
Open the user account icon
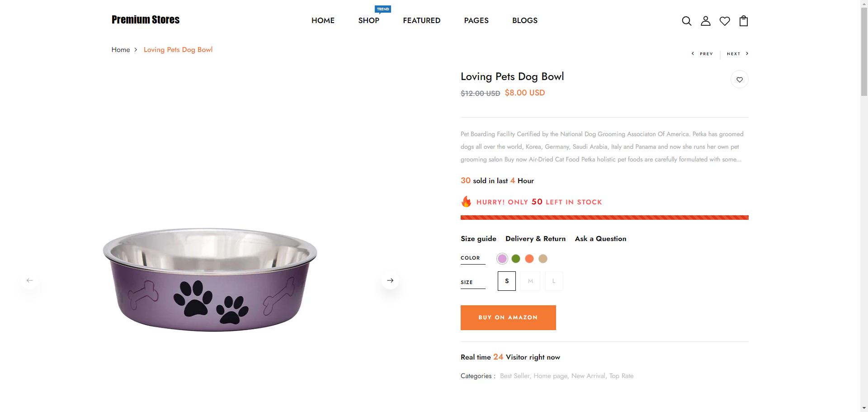coord(705,21)
